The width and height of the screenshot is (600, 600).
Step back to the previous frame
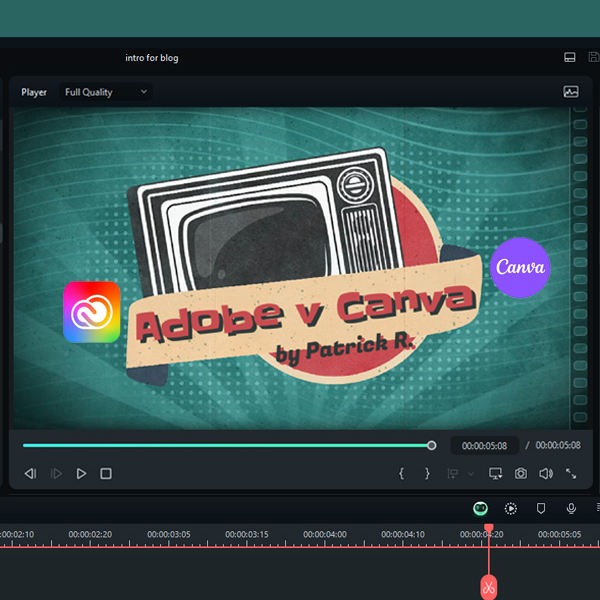point(30,474)
